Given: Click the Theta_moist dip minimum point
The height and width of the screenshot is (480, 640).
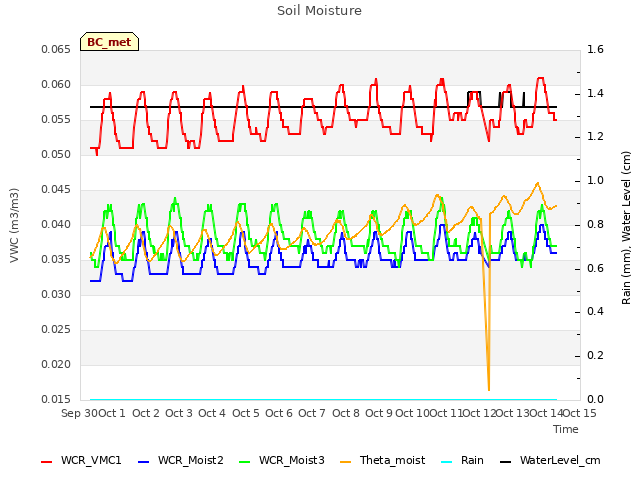Looking at the screenshot, I should (x=489, y=390).
